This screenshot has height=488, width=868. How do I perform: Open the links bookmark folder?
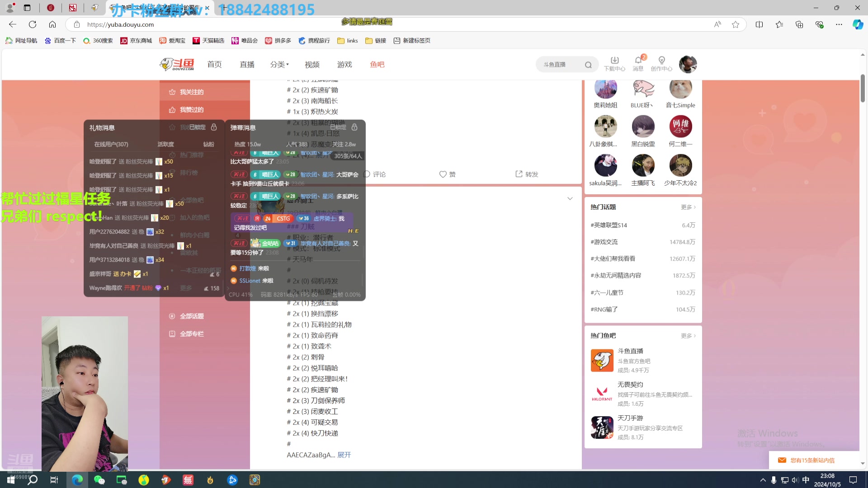[x=348, y=41]
